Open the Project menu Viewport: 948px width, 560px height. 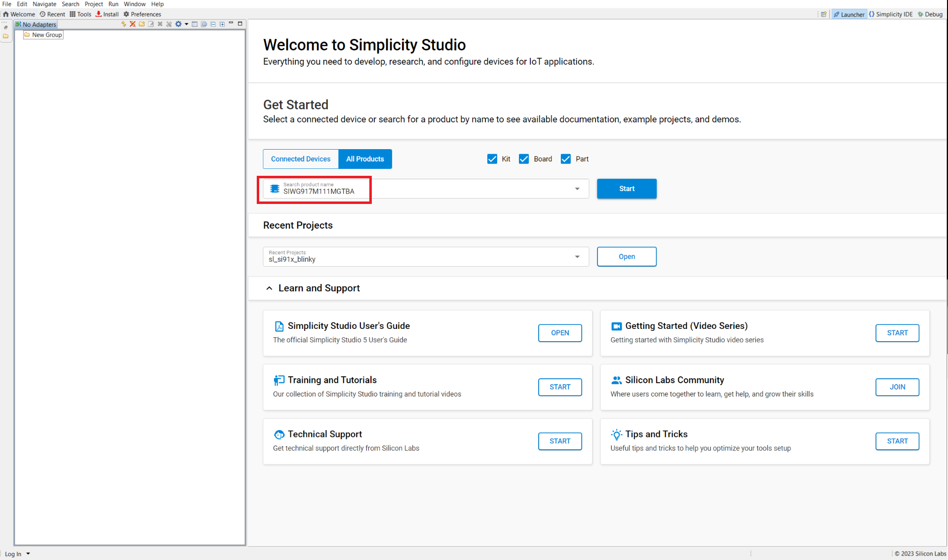[94, 4]
